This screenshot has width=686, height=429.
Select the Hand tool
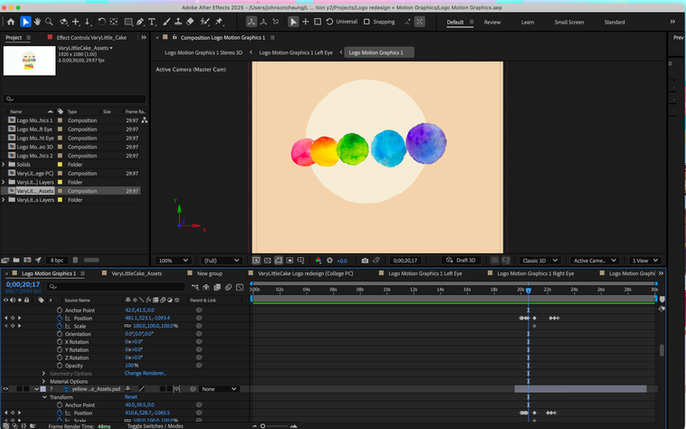pos(38,21)
